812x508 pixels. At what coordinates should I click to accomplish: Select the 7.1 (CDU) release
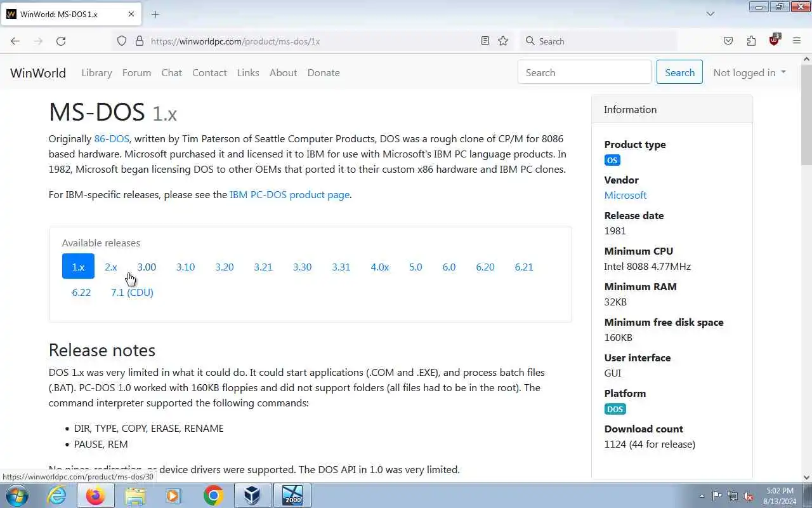[x=132, y=292]
